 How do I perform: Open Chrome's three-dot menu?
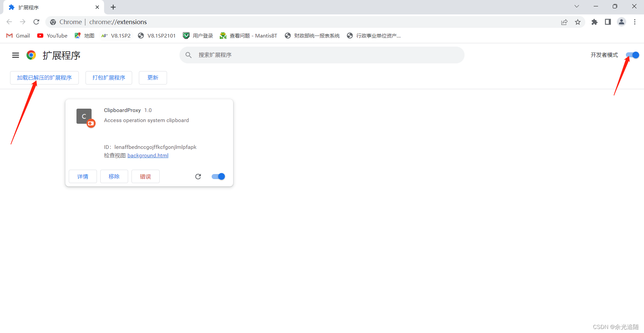[635, 22]
